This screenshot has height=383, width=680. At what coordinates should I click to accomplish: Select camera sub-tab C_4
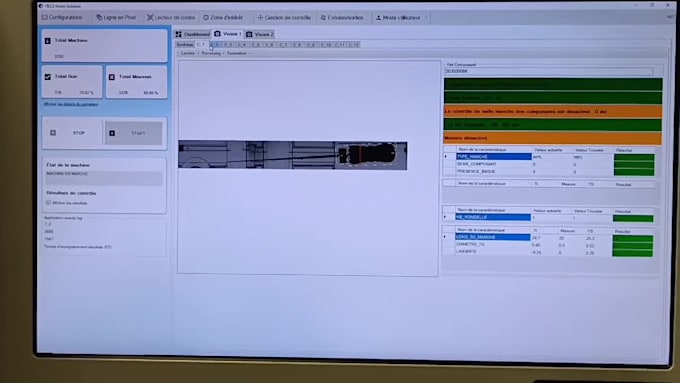tap(242, 45)
